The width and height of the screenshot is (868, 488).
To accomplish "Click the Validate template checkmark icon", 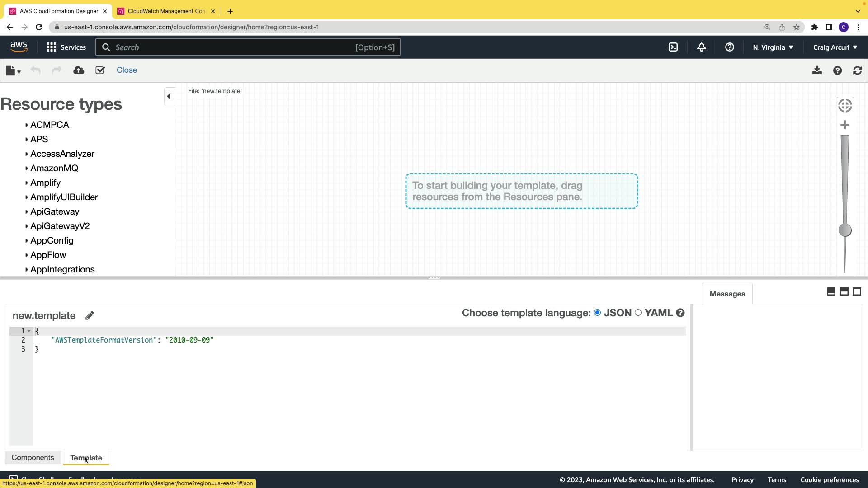I will (100, 70).
